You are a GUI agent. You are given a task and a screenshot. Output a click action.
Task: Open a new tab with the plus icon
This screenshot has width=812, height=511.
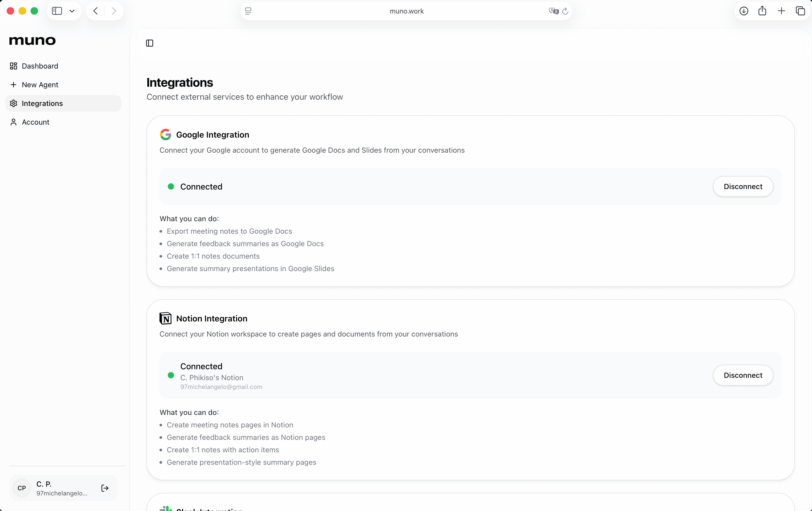click(x=781, y=11)
